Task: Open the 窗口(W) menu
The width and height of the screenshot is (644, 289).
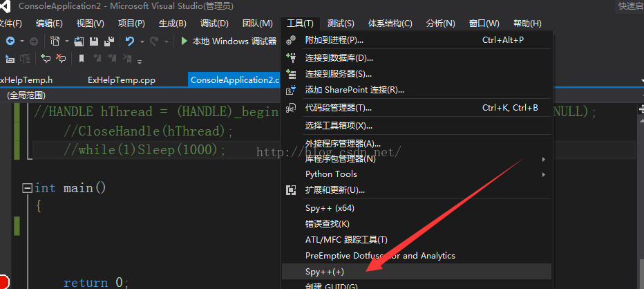Action: click(x=484, y=24)
